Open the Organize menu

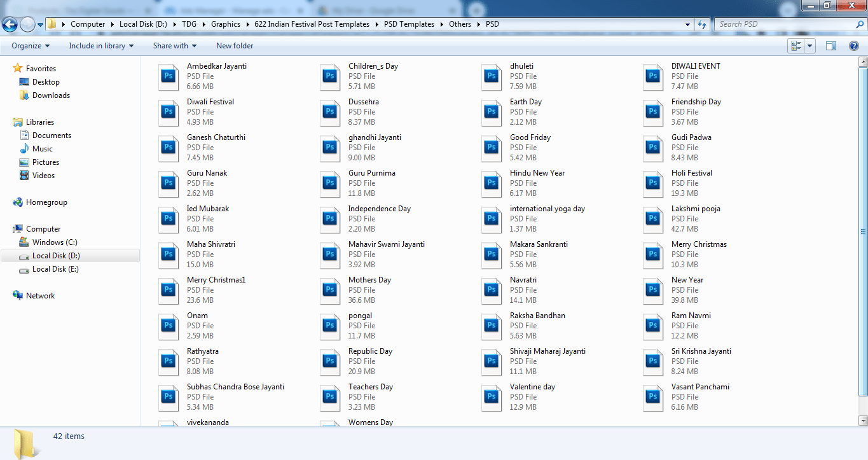pyautogui.click(x=31, y=46)
